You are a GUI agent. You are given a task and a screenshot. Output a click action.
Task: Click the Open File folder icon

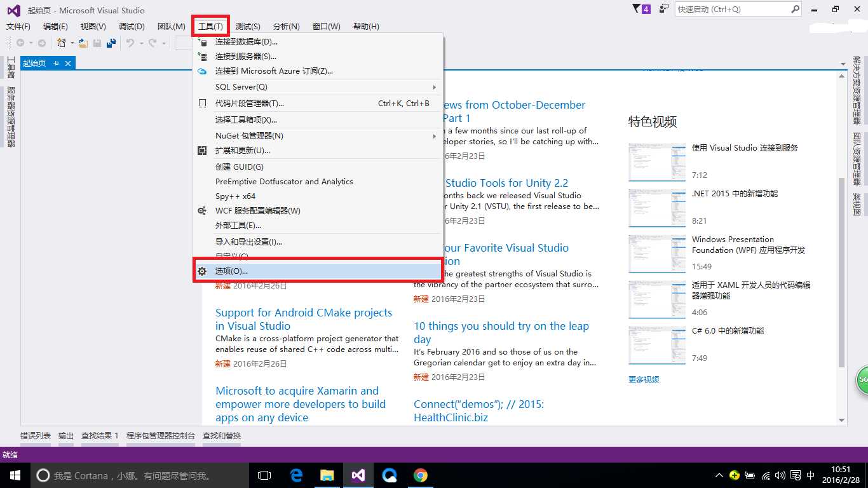(x=83, y=43)
